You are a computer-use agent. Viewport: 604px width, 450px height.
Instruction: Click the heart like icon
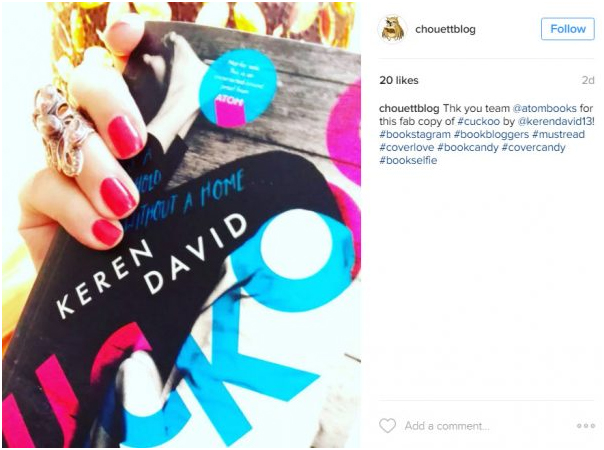(x=387, y=426)
